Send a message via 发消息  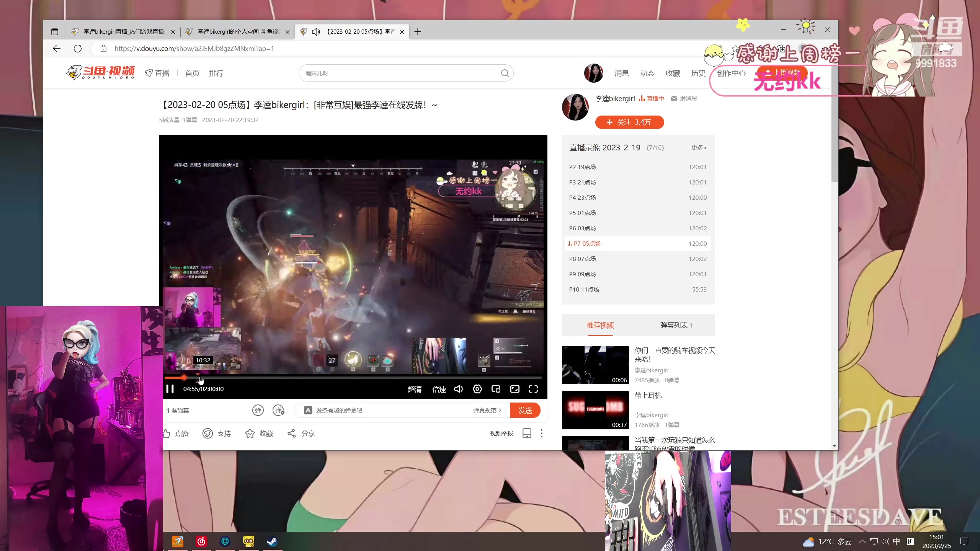pos(684,99)
